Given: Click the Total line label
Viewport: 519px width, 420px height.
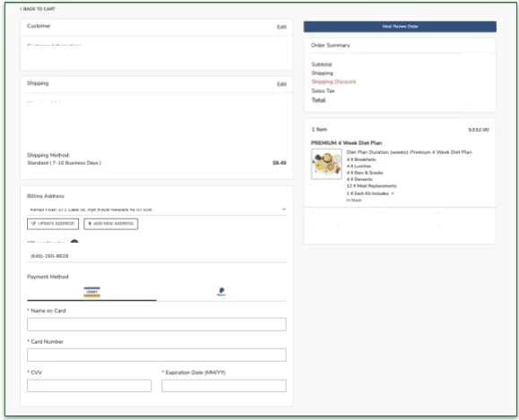Looking at the screenshot, I should point(318,100).
